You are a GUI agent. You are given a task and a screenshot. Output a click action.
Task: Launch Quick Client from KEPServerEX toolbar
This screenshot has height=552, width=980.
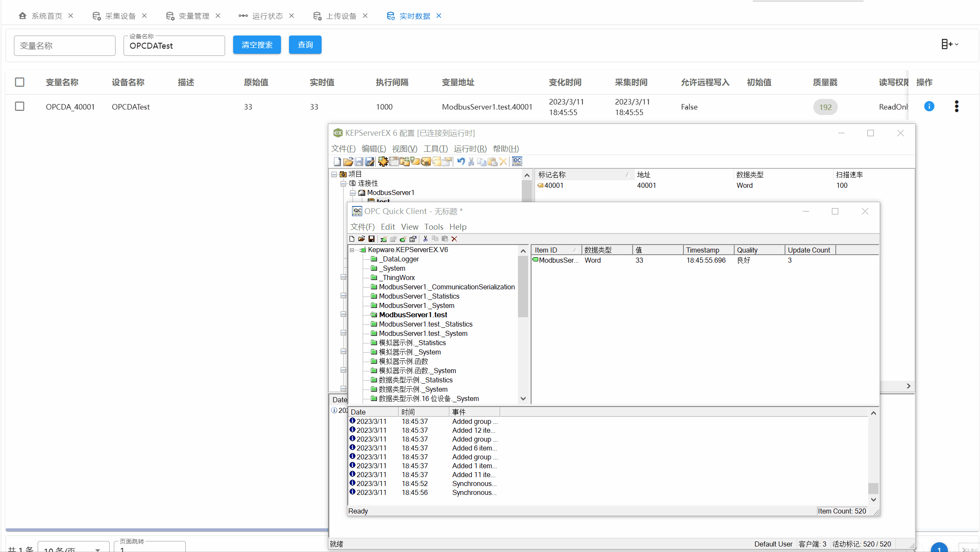tap(517, 161)
